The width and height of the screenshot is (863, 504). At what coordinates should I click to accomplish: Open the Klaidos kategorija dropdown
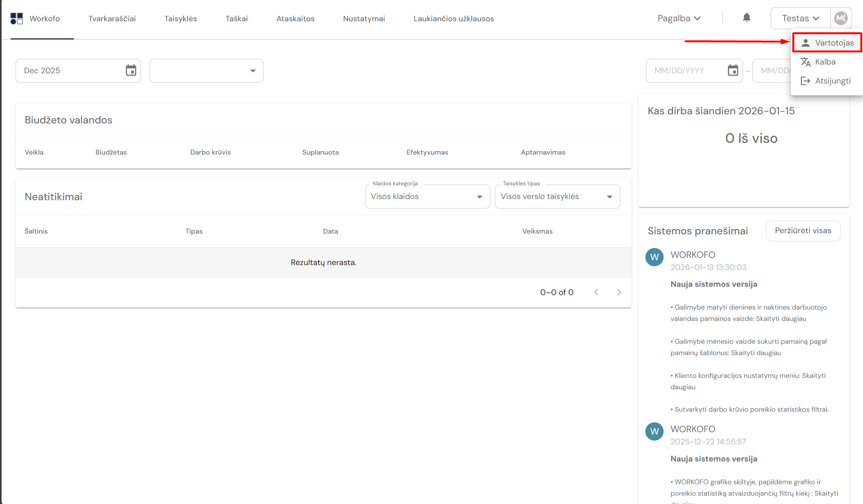pyautogui.click(x=427, y=196)
